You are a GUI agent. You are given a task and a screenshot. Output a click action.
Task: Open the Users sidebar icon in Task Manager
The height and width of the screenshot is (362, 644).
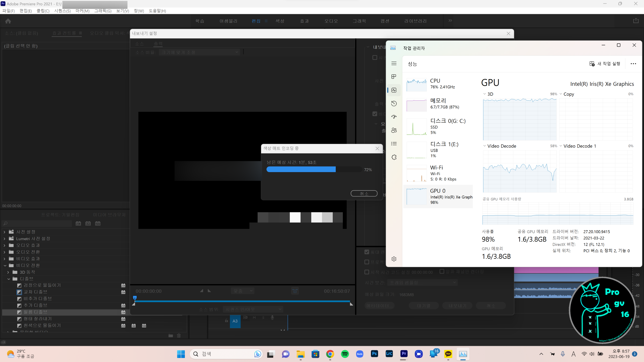tap(394, 130)
